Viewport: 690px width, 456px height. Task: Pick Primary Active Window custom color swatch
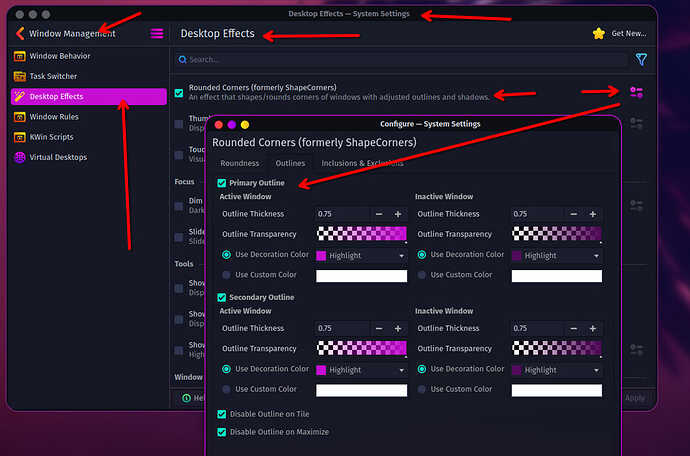tap(361, 276)
